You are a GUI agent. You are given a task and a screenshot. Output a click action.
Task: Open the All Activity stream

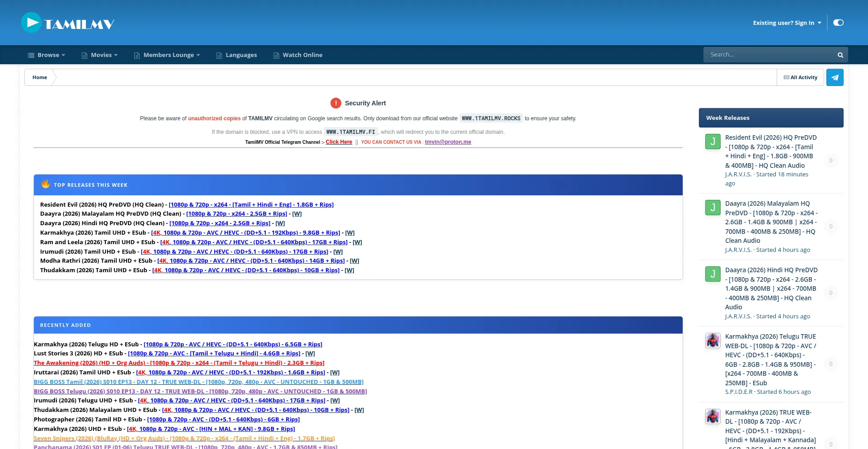(x=801, y=77)
